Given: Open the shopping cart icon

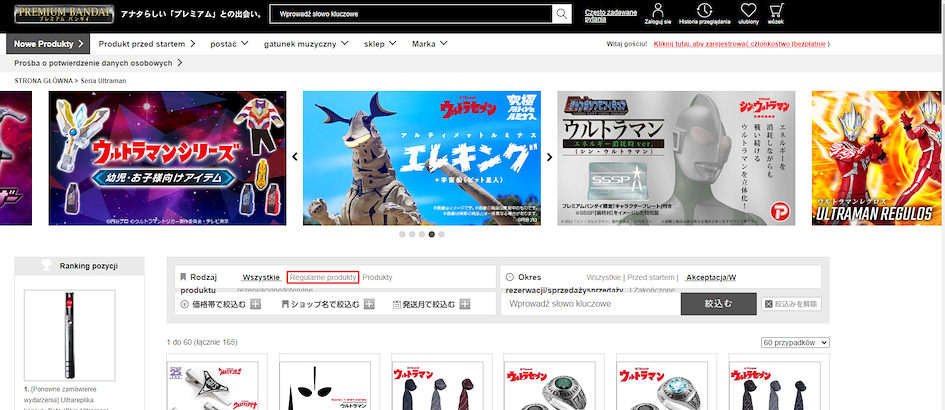Looking at the screenshot, I should pyautogui.click(x=776, y=10).
